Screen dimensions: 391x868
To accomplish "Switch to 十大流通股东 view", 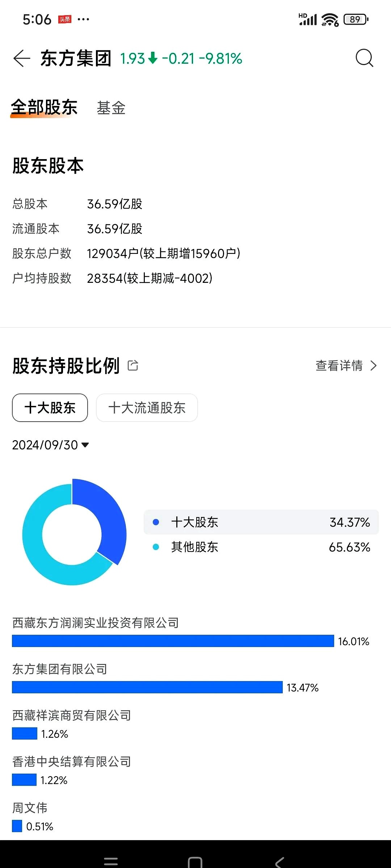I will (x=147, y=408).
